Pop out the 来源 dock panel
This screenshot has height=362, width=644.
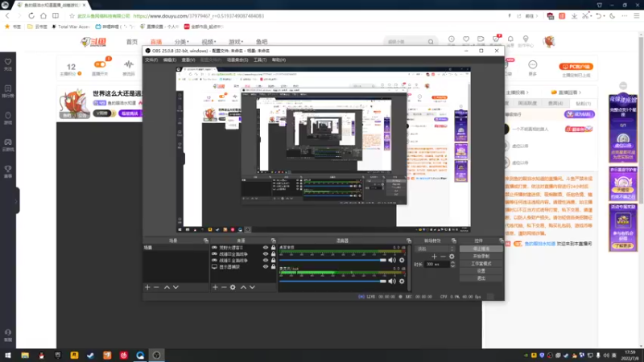pos(273,241)
